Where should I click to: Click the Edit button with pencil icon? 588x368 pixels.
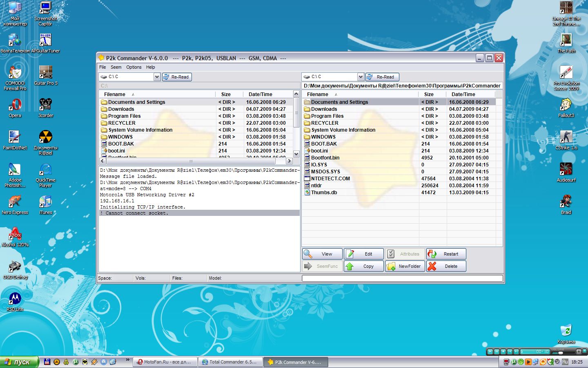364,254
